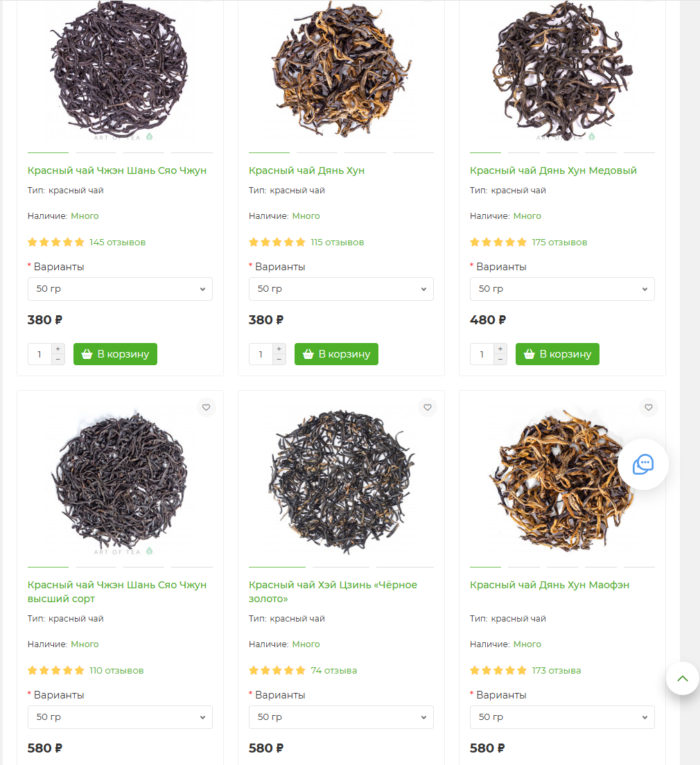Screen dimensions: 700x765
Task: Open variants dropdown for Хэй Цзинь «Чёрное золото»
Action: (341, 717)
